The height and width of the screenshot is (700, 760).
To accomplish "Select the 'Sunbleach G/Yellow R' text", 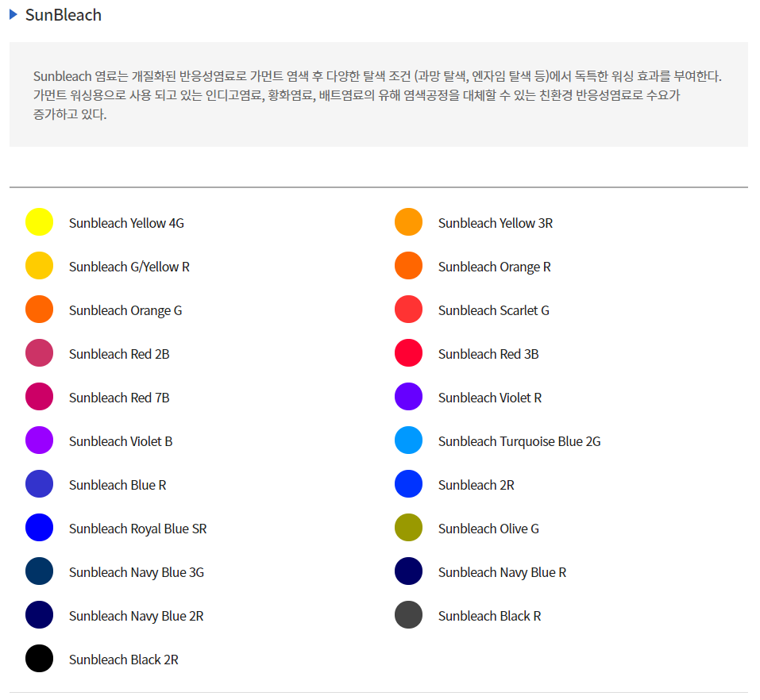I will [129, 267].
